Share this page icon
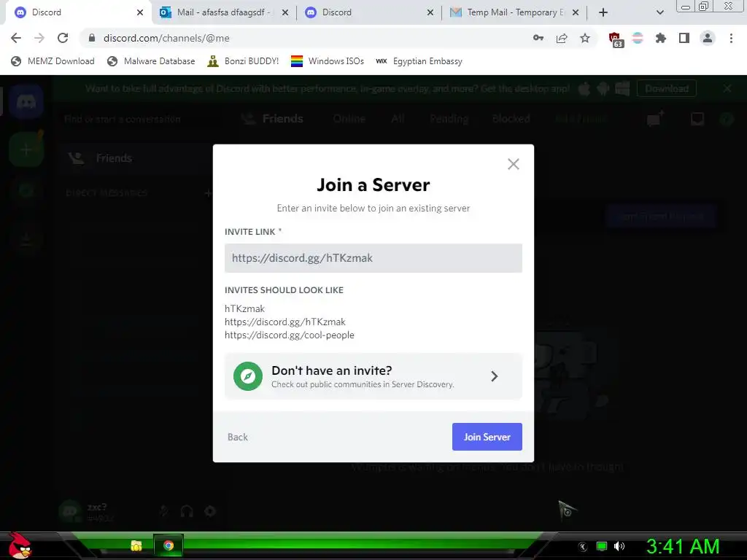 click(x=562, y=38)
